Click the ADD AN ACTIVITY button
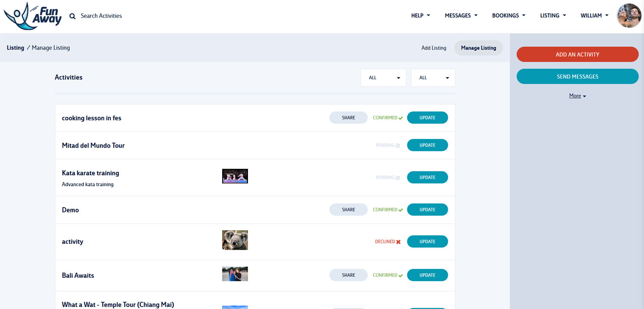Viewport: 644px width, 309px height. click(577, 55)
